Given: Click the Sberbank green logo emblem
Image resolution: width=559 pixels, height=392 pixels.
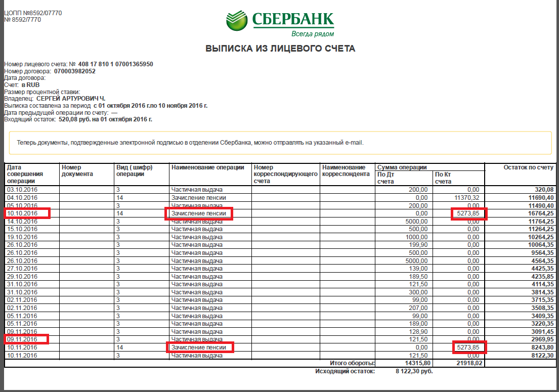Looking at the screenshot, I should coord(237,20).
